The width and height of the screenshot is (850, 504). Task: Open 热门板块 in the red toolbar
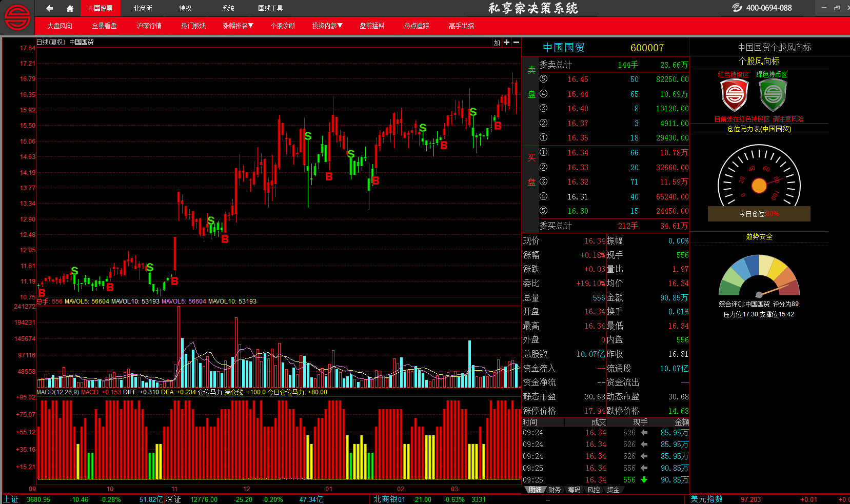point(193,26)
